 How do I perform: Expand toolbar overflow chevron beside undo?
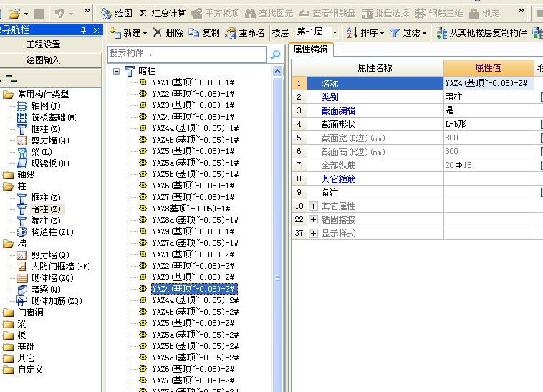pyautogui.click(x=87, y=11)
